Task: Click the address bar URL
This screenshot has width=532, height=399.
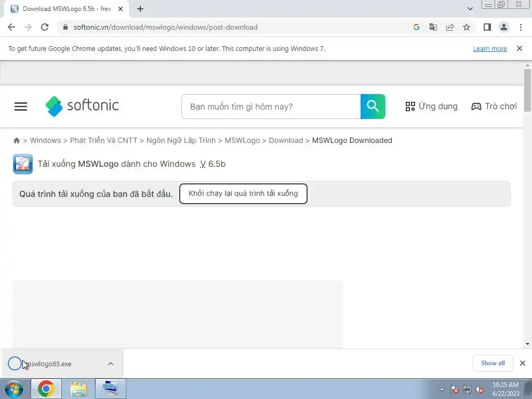Action: click(166, 27)
